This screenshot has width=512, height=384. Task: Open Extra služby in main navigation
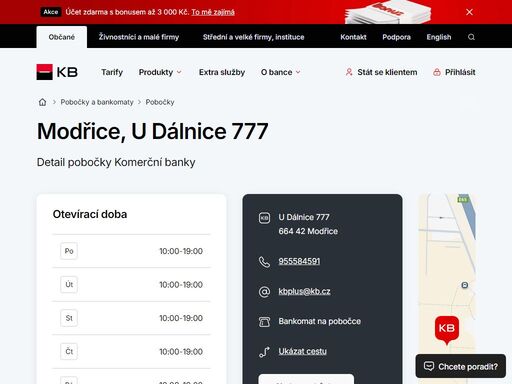[222, 72]
